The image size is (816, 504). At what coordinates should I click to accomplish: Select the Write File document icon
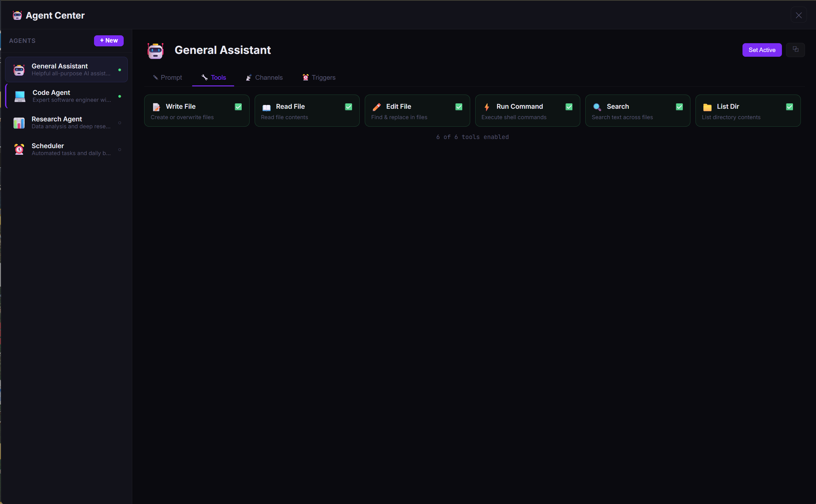(x=157, y=107)
